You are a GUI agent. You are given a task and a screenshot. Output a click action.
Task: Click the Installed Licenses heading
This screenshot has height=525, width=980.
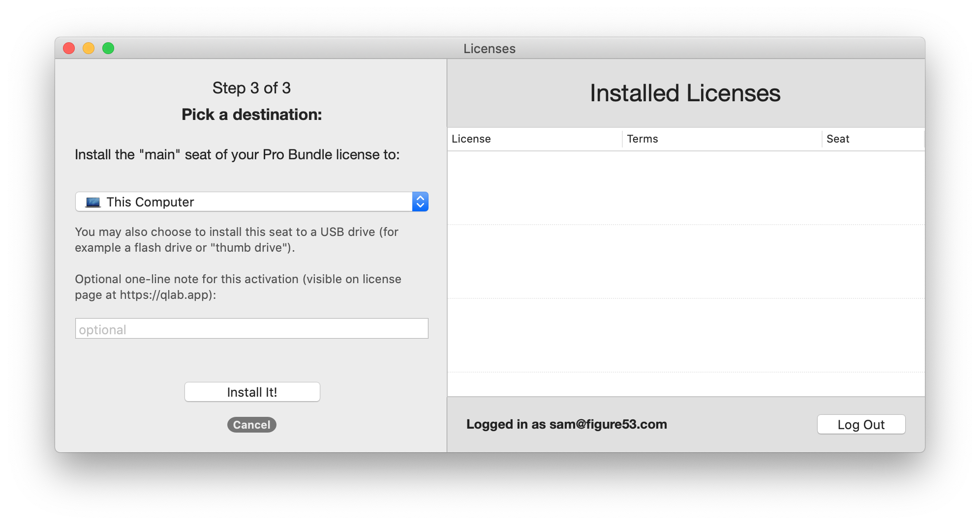tap(685, 93)
